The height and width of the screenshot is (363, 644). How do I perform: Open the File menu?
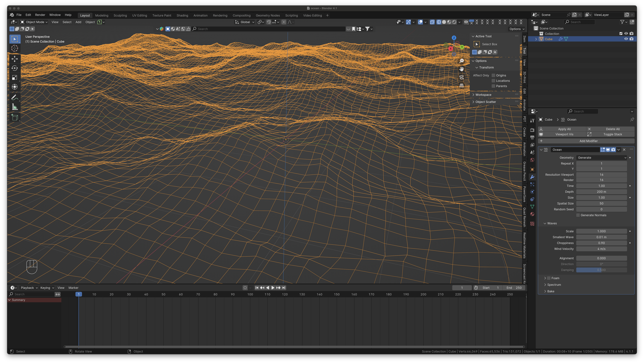19,15
